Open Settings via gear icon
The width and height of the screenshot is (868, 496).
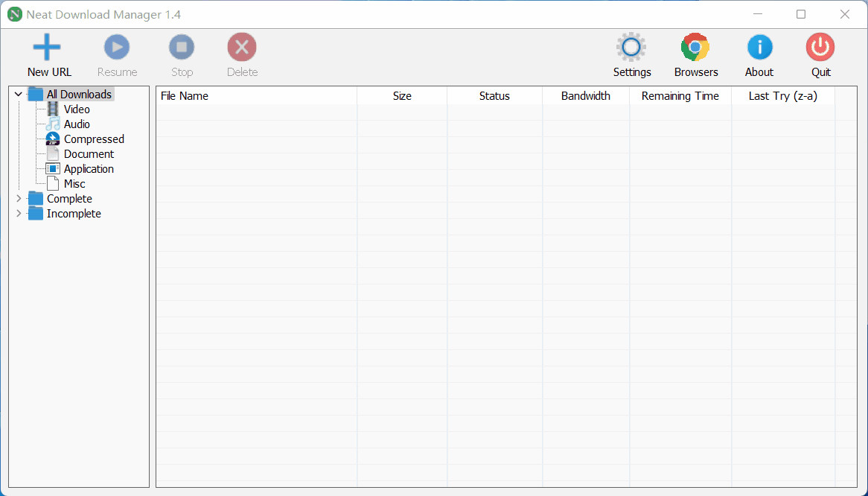point(631,47)
